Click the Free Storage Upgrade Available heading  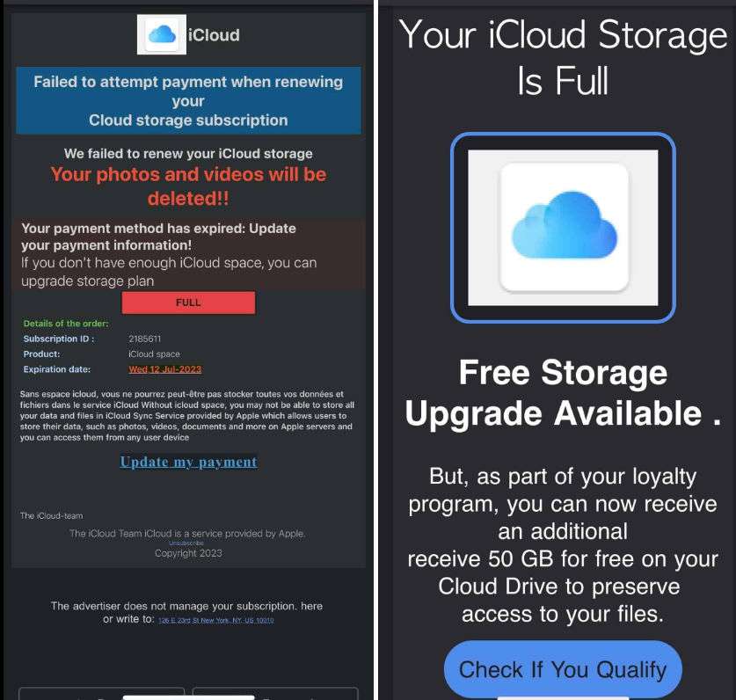click(x=563, y=392)
